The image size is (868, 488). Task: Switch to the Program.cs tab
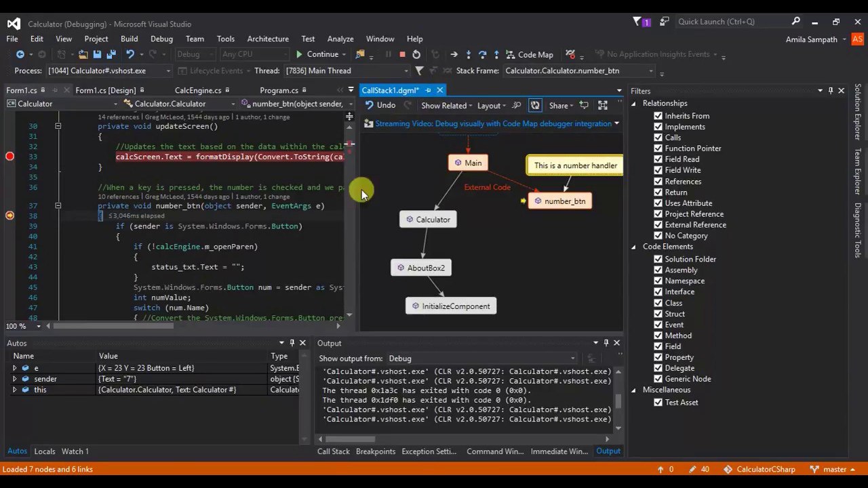click(x=279, y=90)
